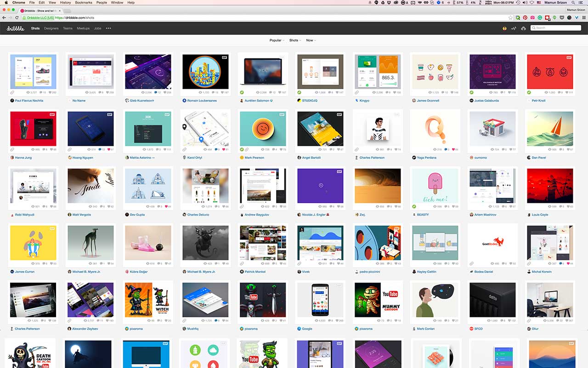Open the History menu in the menu bar
This screenshot has width=588, height=368.
[65, 2]
